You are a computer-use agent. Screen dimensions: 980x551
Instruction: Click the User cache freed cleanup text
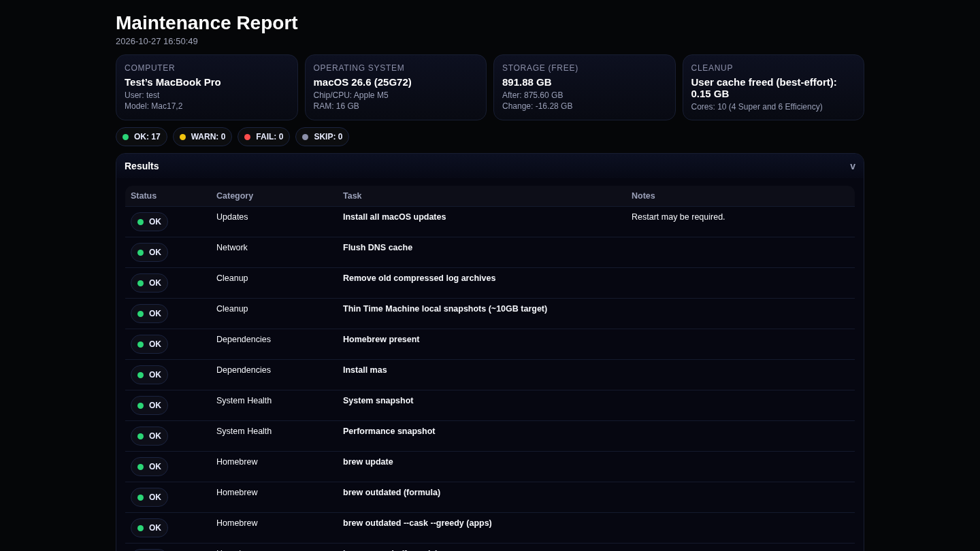tap(764, 88)
